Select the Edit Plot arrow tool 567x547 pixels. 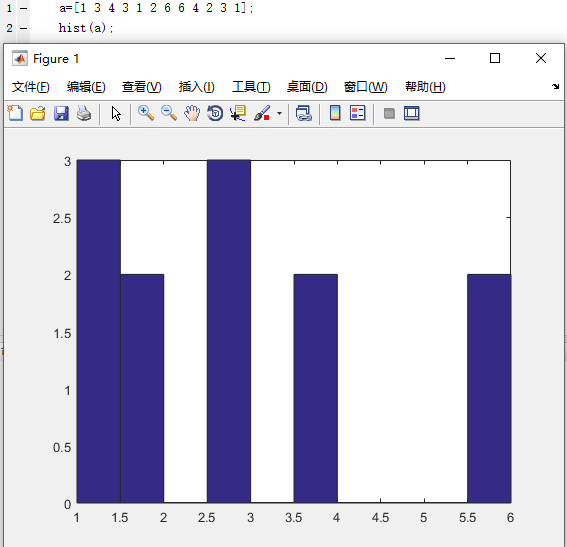[116, 114]
